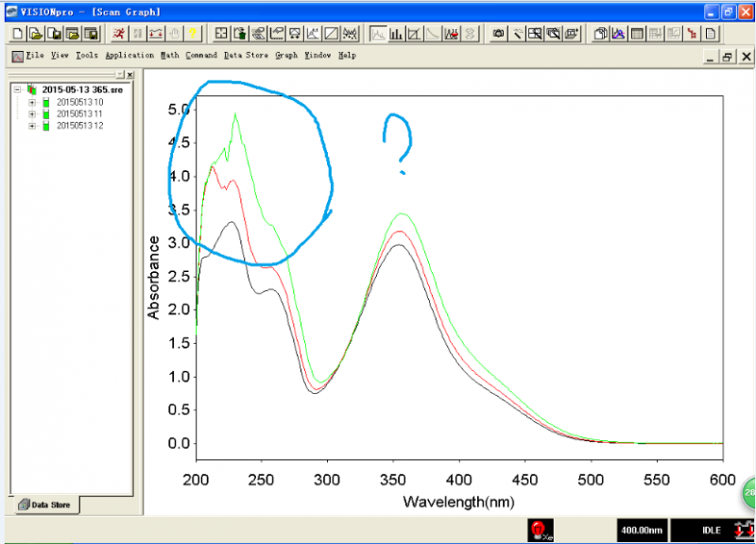Click the camera snapshot icon
Image resolution: width=756 pixels, height=544 pixels.
(499, 33)
